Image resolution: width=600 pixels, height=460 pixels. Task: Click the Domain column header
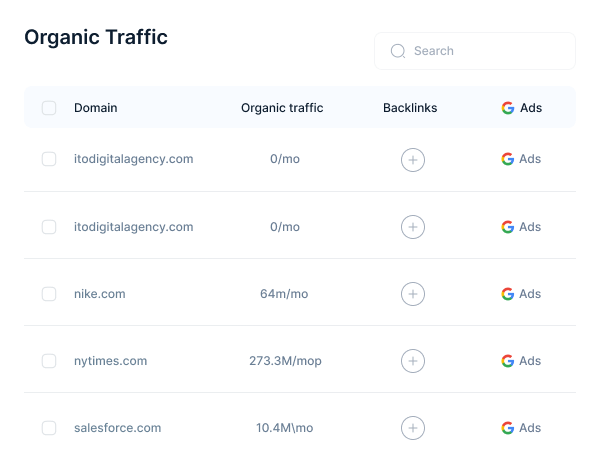[x=95, y=108]
